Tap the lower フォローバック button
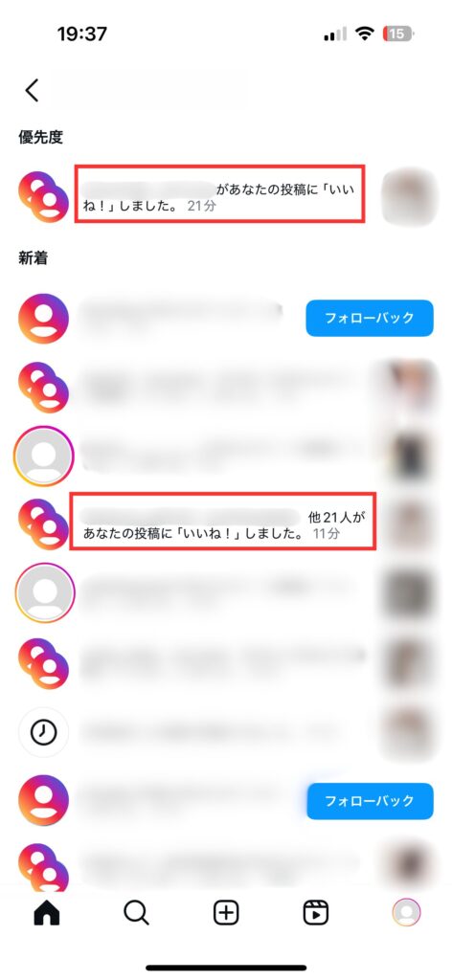 [370, 801]
